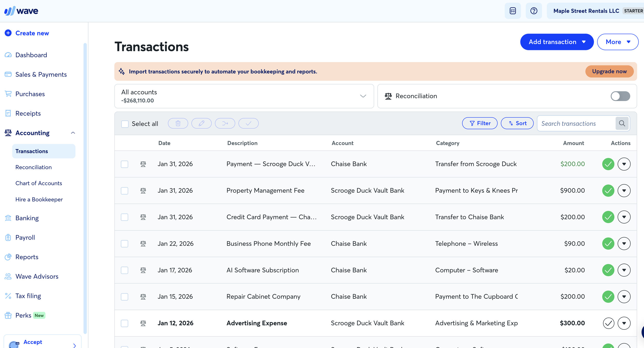The height and width of the screenshot is (348, 644).
Task: Click the merge transactions icon
Action: (x=225, y=123)
